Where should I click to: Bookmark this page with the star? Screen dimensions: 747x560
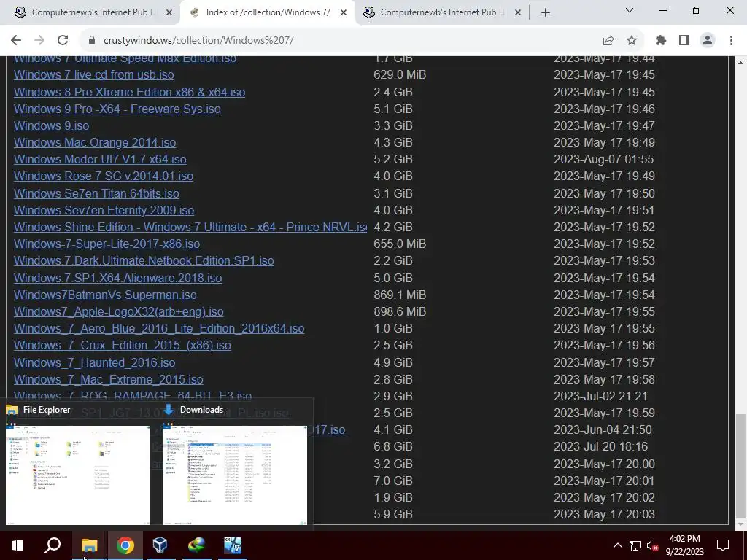click(632, 41)
